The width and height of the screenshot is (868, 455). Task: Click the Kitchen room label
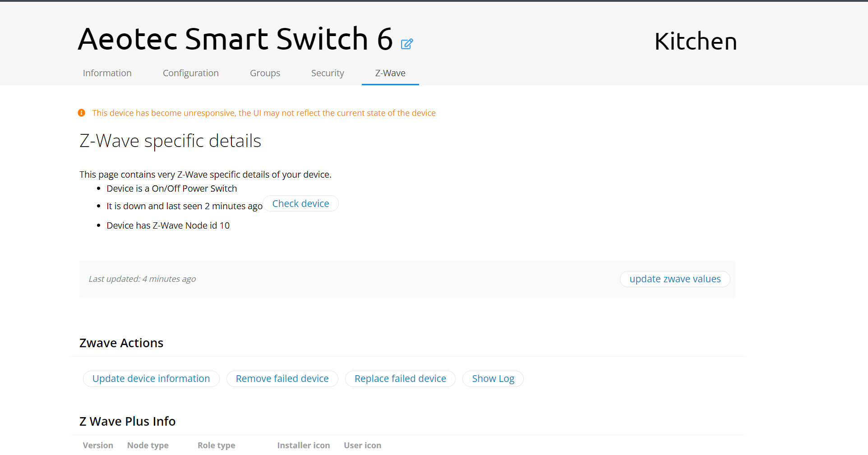pyautogui.click(x=695, y=41)
